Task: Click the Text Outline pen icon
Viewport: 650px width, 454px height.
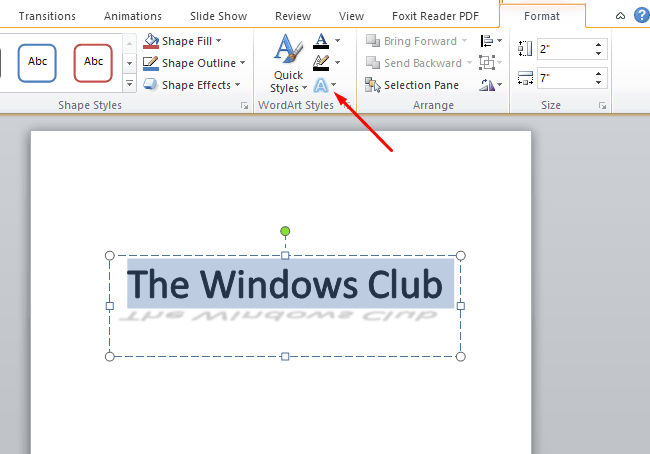Action: click(321, 63)
